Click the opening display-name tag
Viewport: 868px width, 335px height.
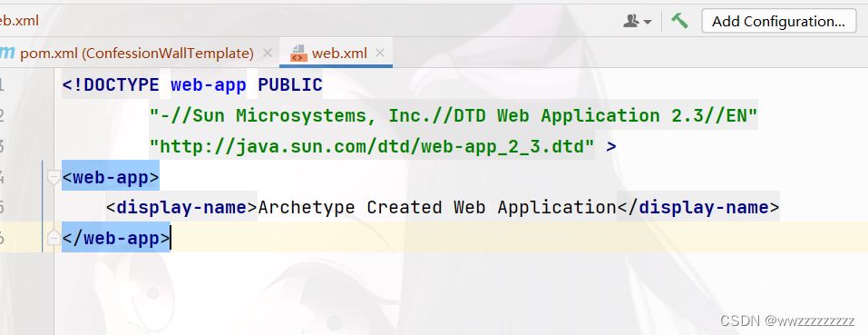click(x=181, y=208)
